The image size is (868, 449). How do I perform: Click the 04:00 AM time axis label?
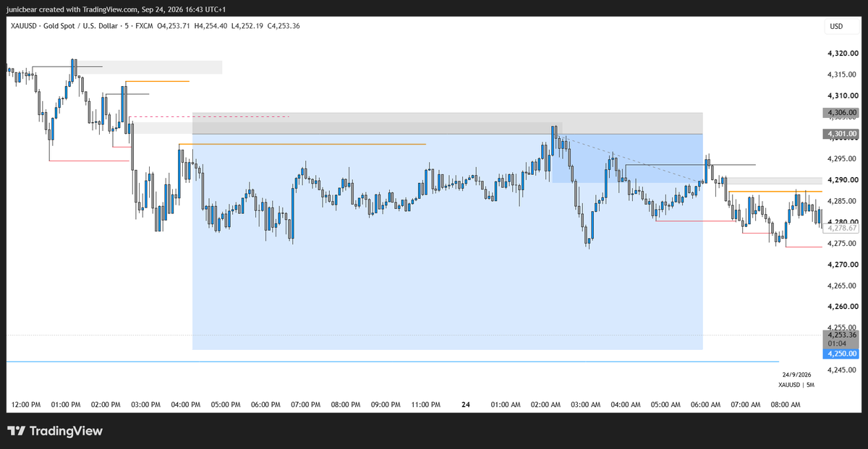pos(625,405)
